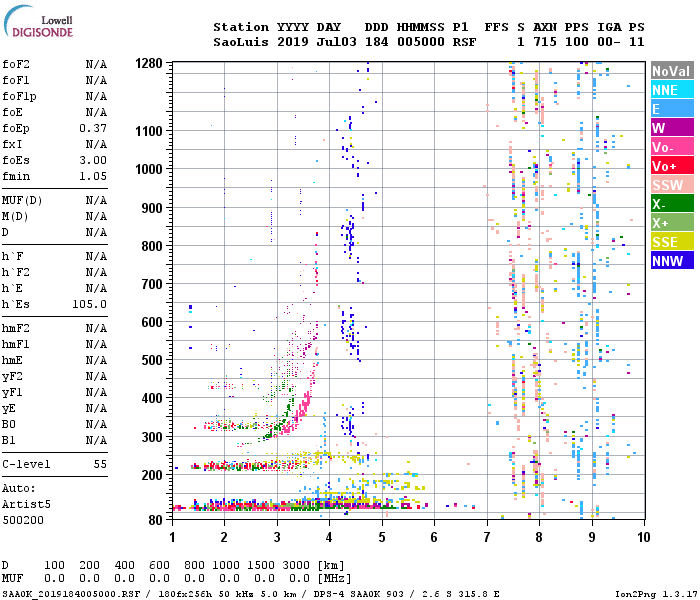Select the B1 parameter label
The height and width of the screenshot is (600, 700).
pyautogui.click(x=8, y=441)
